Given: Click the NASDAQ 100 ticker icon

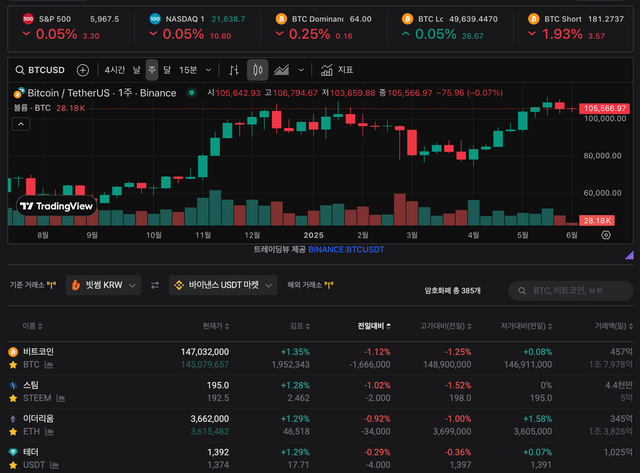Looking at the screenshot, I should (x=155, y=19).
